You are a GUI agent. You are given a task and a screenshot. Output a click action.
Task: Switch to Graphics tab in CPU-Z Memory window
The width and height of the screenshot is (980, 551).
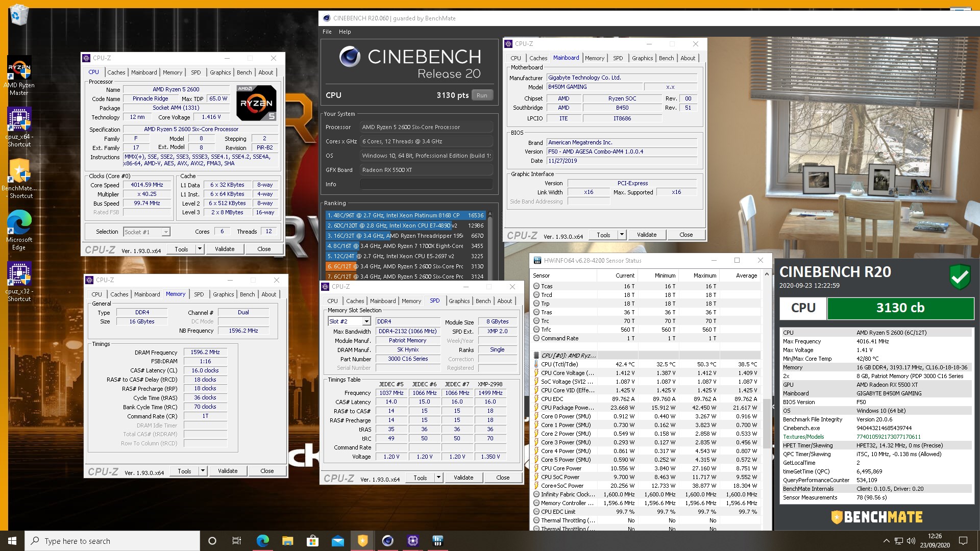224,294
